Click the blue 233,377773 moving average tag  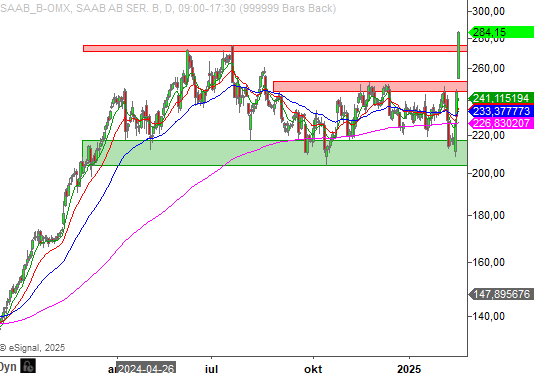501,111
